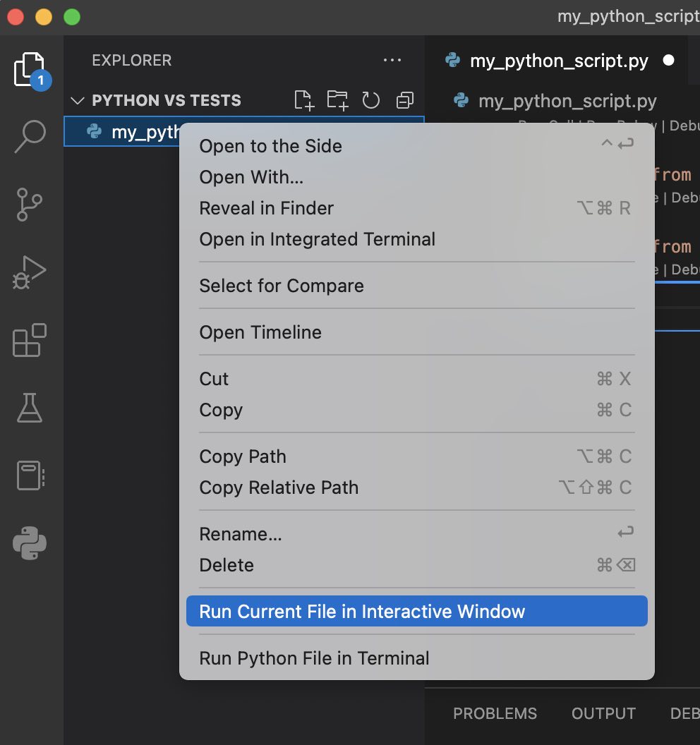Choose Copy from context menu

(x=417, y=410)
